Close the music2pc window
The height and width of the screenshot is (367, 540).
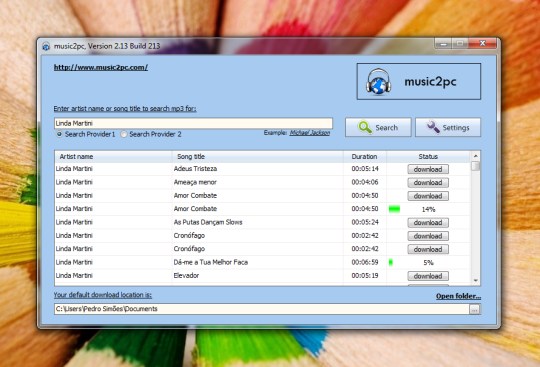click(x=483, y=44)
